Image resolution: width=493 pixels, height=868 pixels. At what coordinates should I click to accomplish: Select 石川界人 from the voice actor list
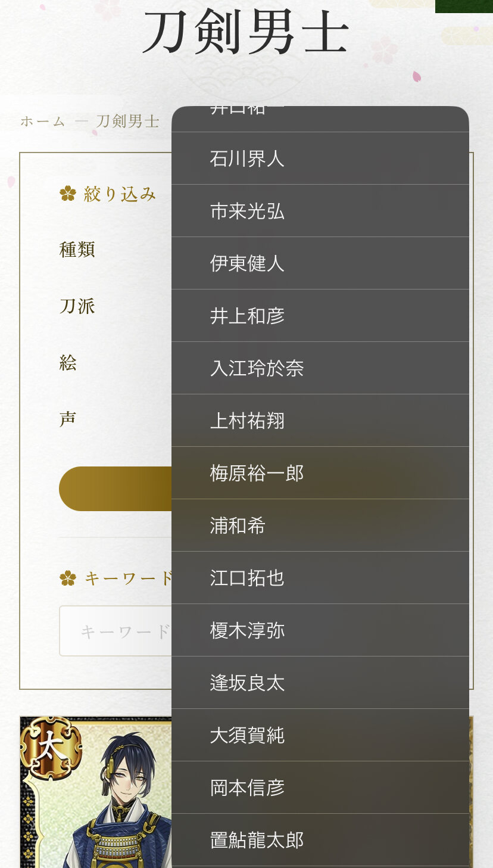point(320,158)
